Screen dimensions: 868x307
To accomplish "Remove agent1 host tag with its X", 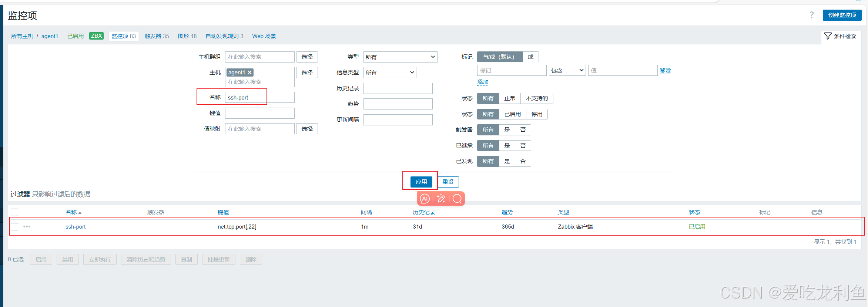I will (x=250, y=72).
